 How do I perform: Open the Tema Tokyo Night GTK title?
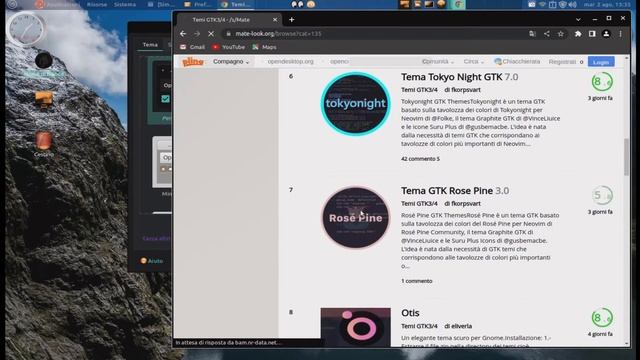(451, 77)
